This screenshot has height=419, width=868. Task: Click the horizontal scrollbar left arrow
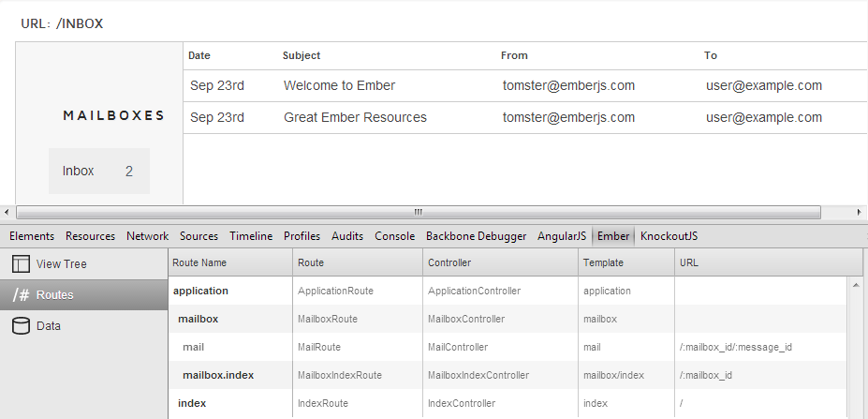point(7,212)
